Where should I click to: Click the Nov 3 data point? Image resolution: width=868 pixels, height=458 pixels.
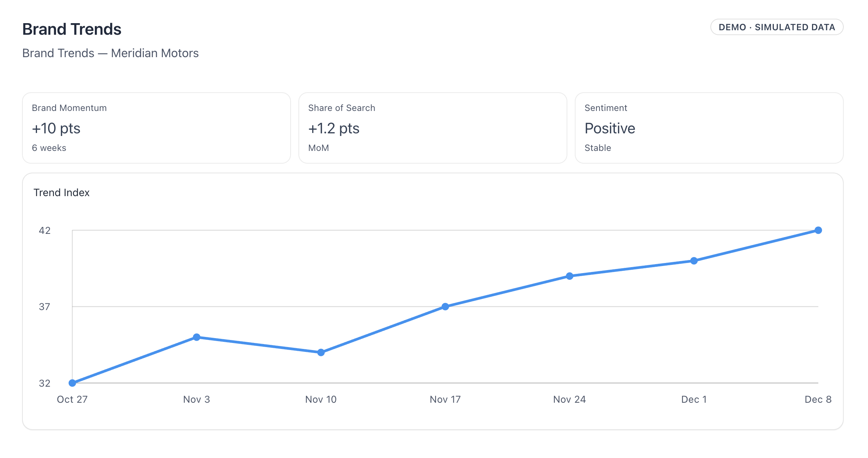[x=197, y=337]
